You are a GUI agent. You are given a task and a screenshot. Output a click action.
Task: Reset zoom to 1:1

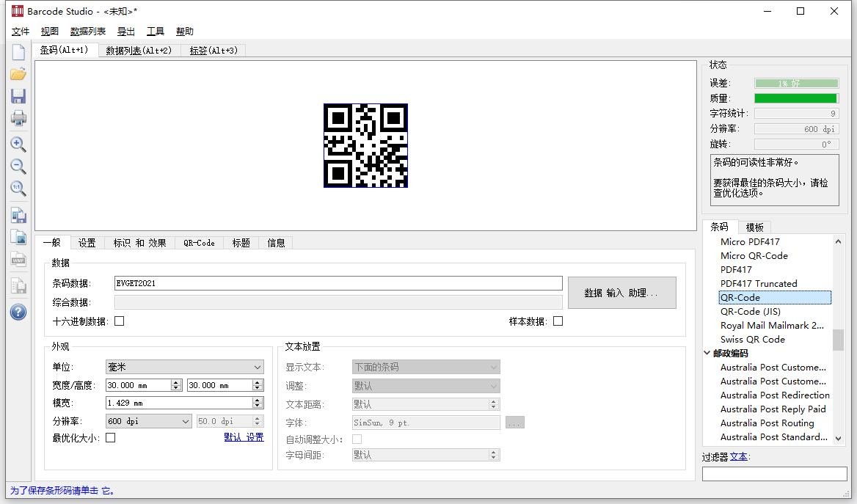coord(18,188)
